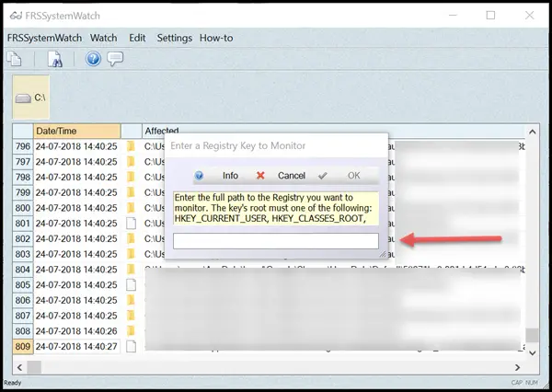This screenshot has width=552, height=392.
Task: Click the Affected column header
Action: click(x=162, y=131)
